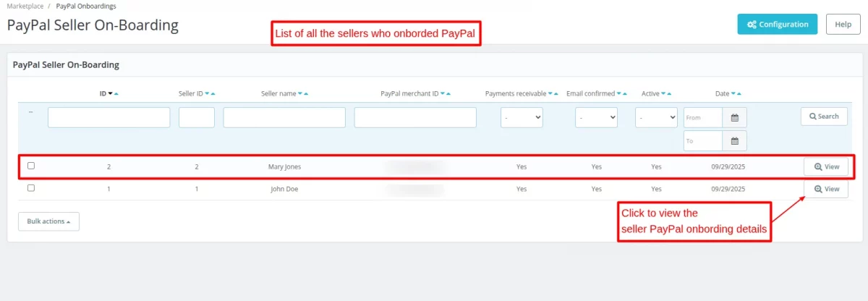Sort Active column ascending

(669, 94)
